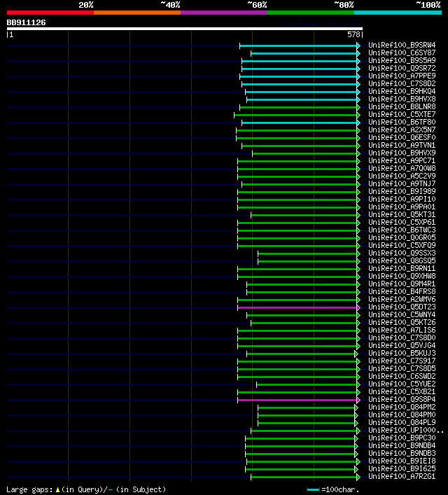
Task: Click the Large gaps legend text
Action: [86, 489]
